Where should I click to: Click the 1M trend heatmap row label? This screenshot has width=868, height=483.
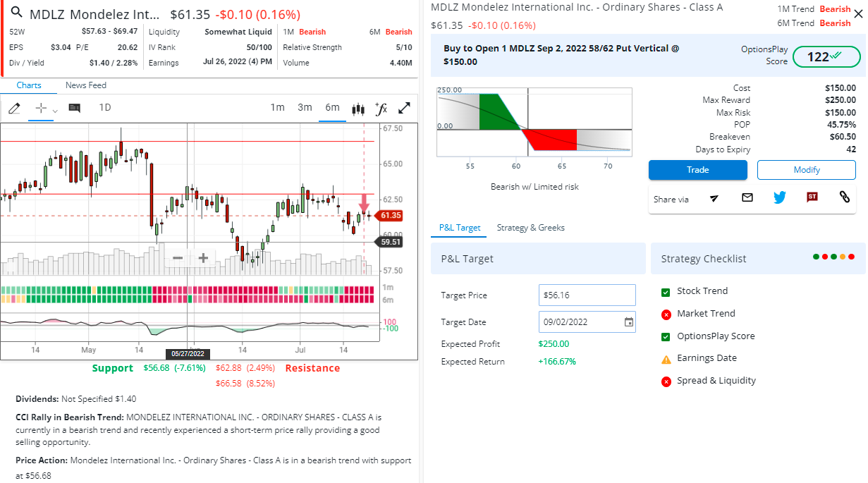click(388, 288)
